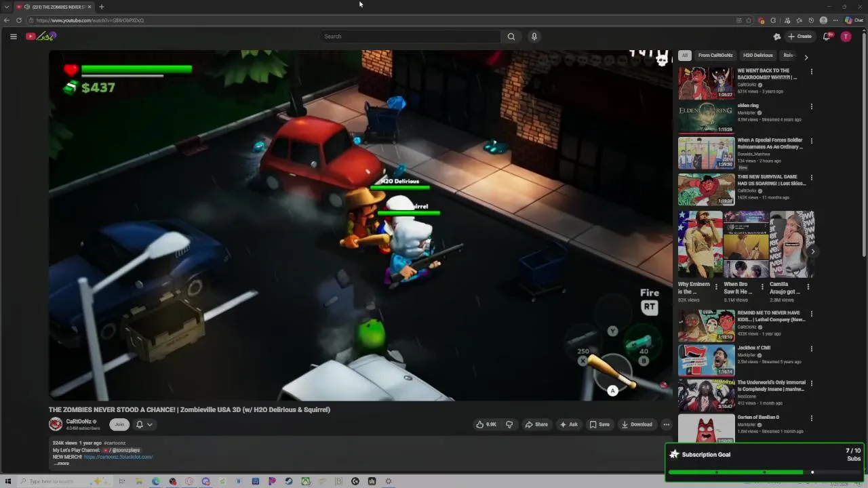Start voice search with microphone icon
Viewport: 868px width, 488px height.
(534, 37)
